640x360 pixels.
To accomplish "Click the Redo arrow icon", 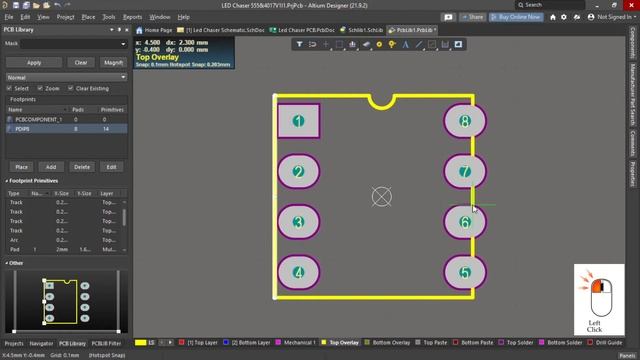I will (x=67, y=5).
